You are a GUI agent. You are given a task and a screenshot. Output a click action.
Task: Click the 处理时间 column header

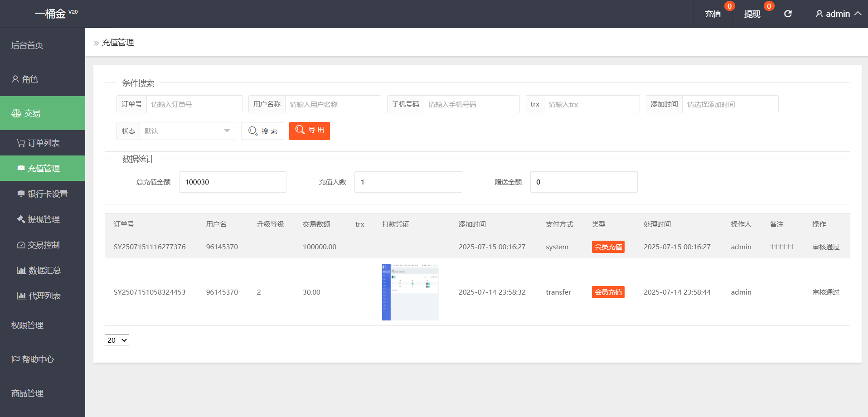(x=657, y=224)
